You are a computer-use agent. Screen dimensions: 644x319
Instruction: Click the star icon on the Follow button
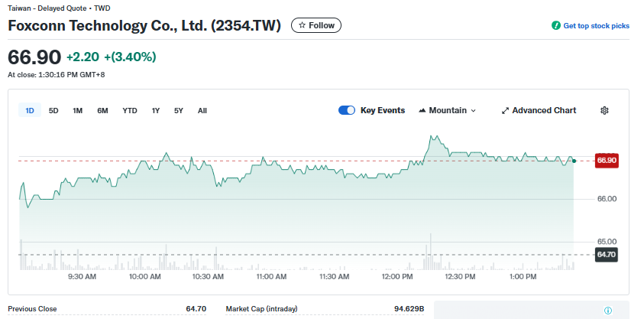[x=303, y=25]
